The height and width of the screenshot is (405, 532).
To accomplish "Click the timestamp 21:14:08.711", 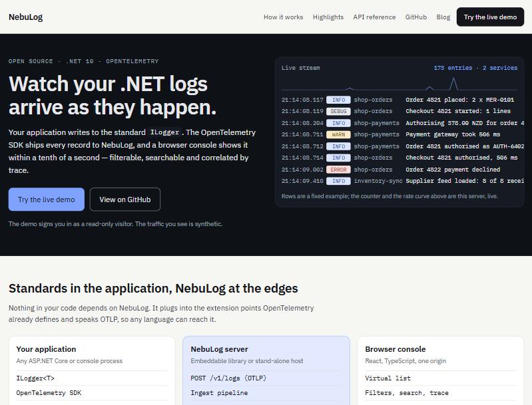I will click(x=302, y=134).
